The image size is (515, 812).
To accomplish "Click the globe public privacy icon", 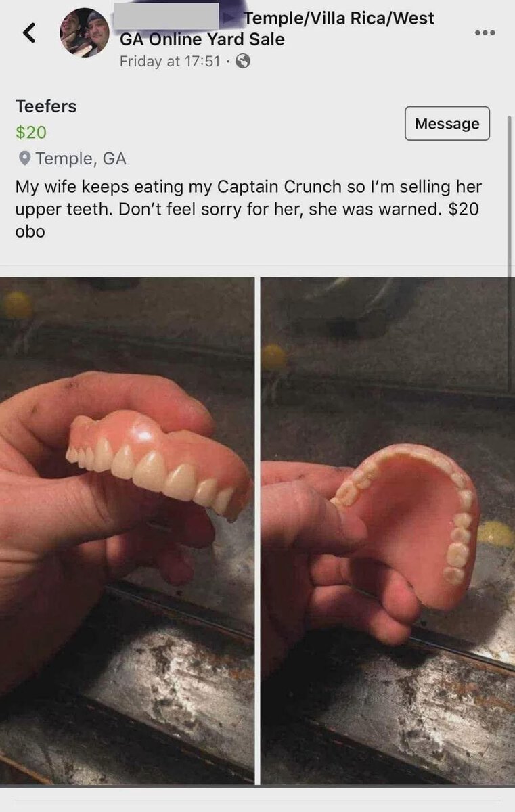I will coord(244,62).
